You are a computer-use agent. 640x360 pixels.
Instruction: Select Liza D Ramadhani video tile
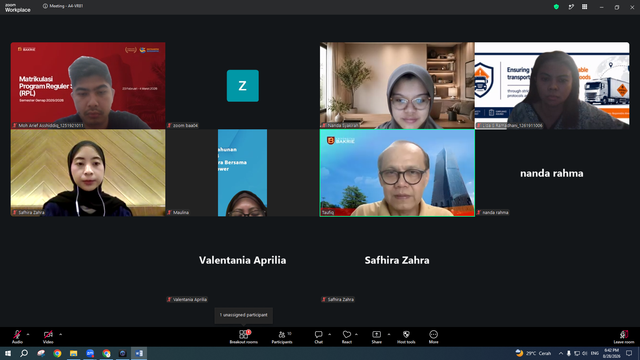click(x=552, y=85)
